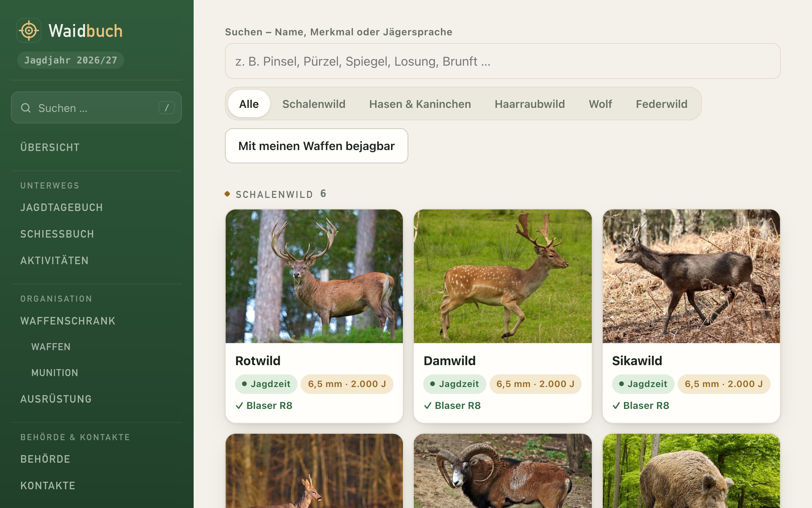812x508 pixels.
Task: Open the Rotwild deer photo
Action: (x=314, y=276)
